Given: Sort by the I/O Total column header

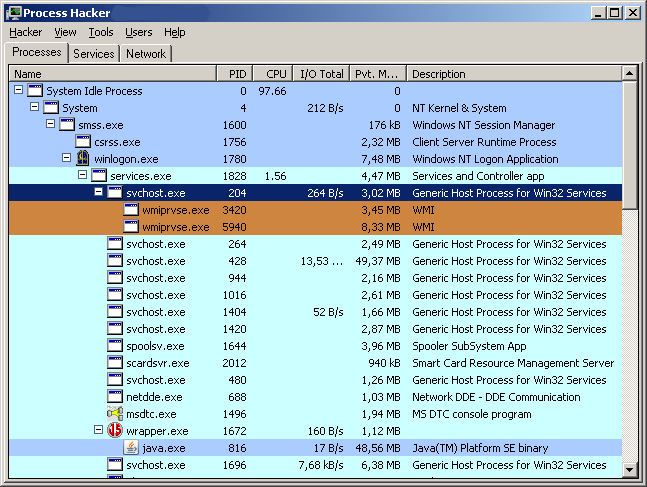Looking at the screenshot, I should [321, 74].
